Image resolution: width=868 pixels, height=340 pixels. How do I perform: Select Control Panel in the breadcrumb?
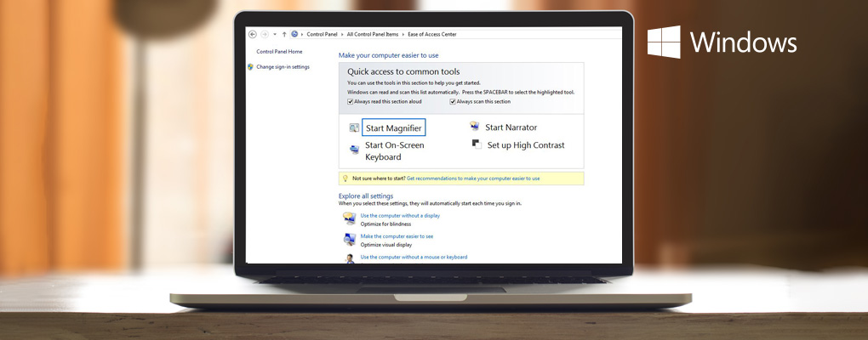(x=323, y=34)
